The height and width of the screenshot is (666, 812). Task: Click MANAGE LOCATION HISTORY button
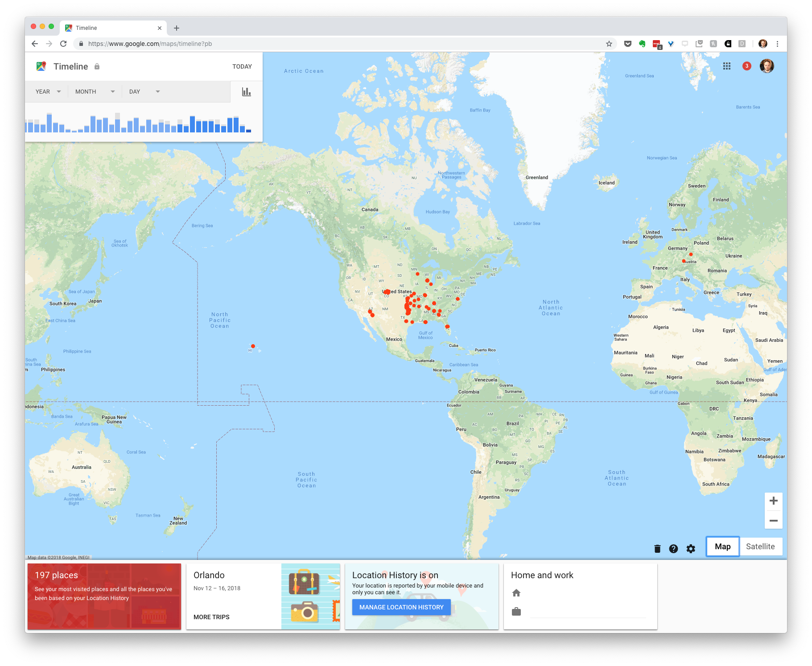pyautogui.click(x=401, y=607)
